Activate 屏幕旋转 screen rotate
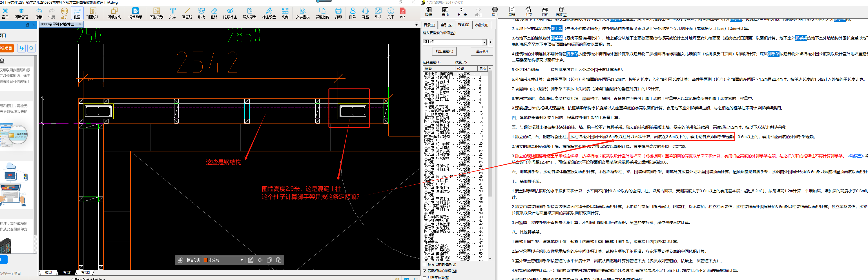 (322, 13)
